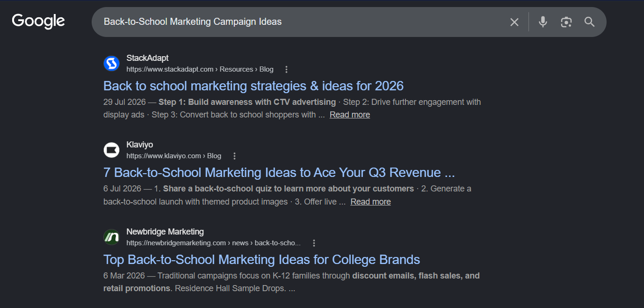Click the StackAdapt favicon
The image size is (644, 308).
point(111,63)
